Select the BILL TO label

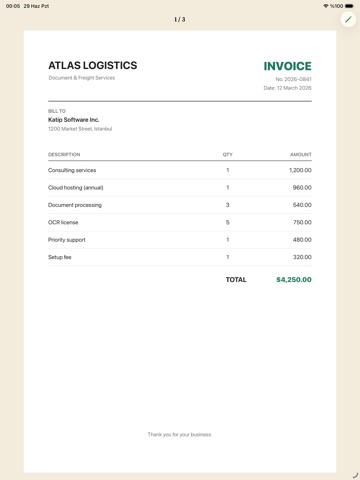pyautogui.click(x=57, y=111)
